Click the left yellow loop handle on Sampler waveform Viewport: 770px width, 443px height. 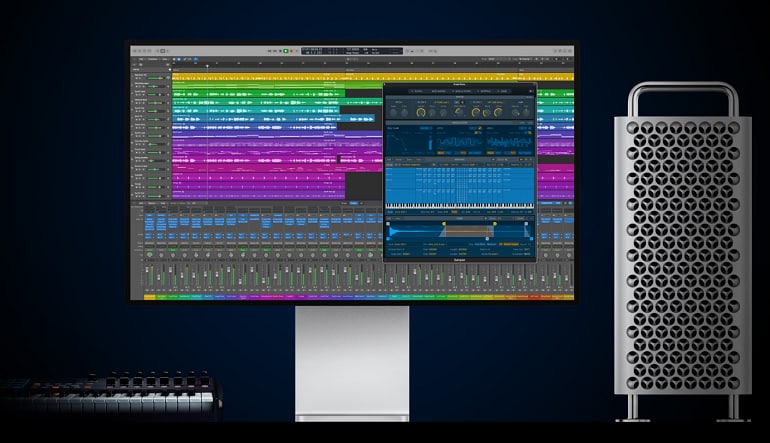(444, 224)
